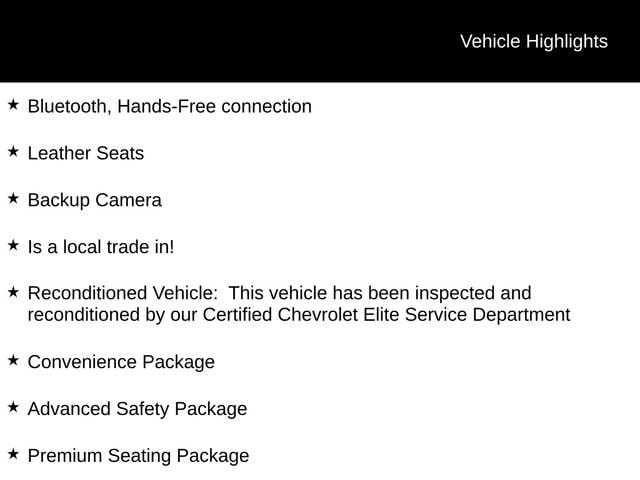Select the Backup Camera text

tap(95, 200)
